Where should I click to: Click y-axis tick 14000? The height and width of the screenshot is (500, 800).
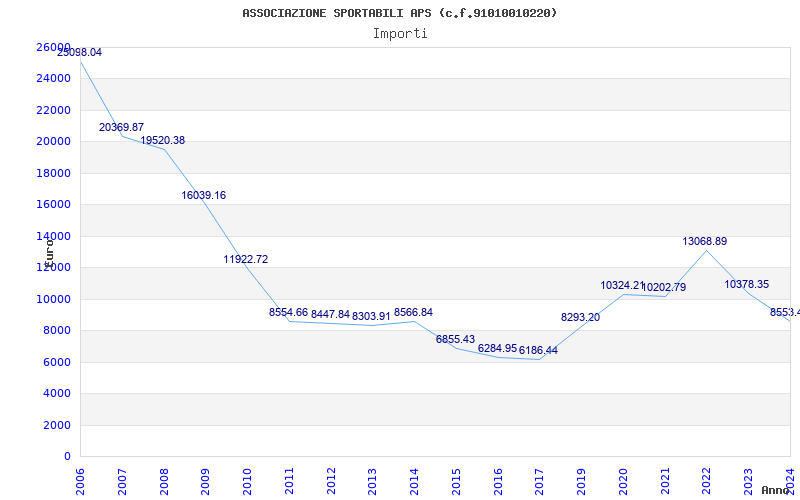pos(54,236)
